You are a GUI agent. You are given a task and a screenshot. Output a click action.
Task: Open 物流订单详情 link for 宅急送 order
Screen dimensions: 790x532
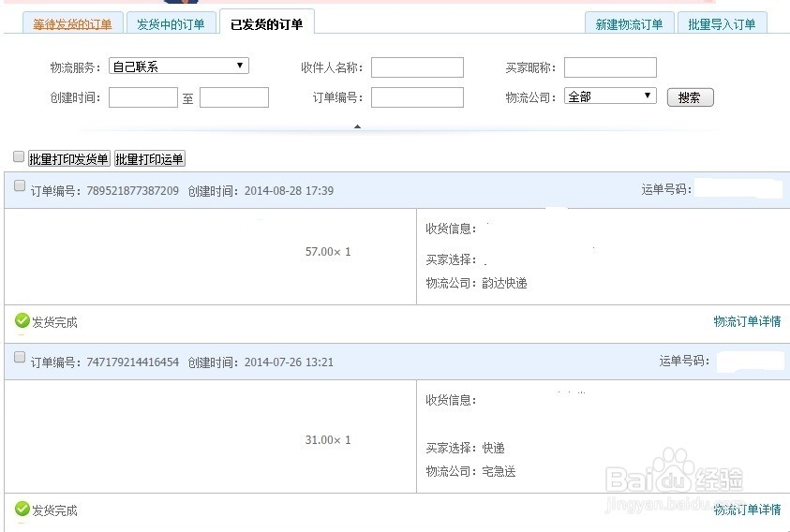(747, 510)
